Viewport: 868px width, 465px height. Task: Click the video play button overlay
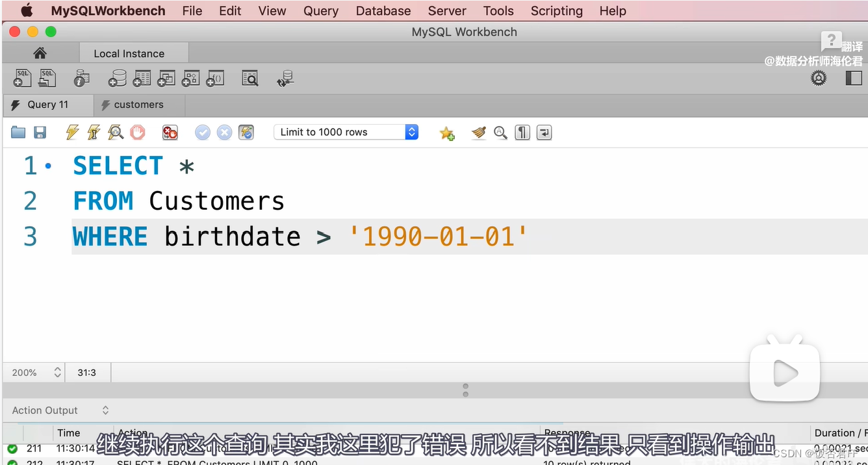click(x=785, y=372)
